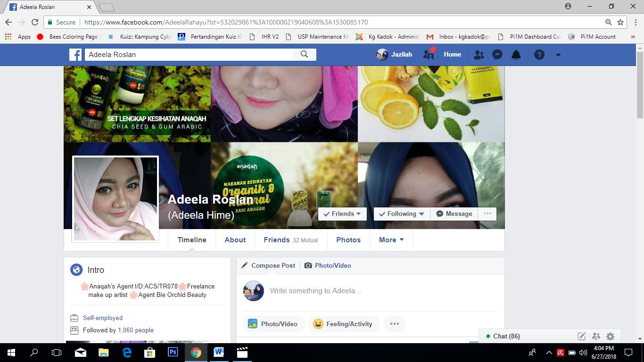Image resolution: width=644 pixels, height=362 pixels.
Task: Toggle the Following button
Action: [402, 214]
